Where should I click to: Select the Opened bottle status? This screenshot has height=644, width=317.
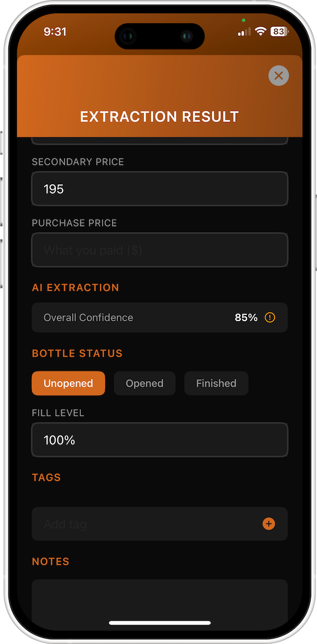144,383
